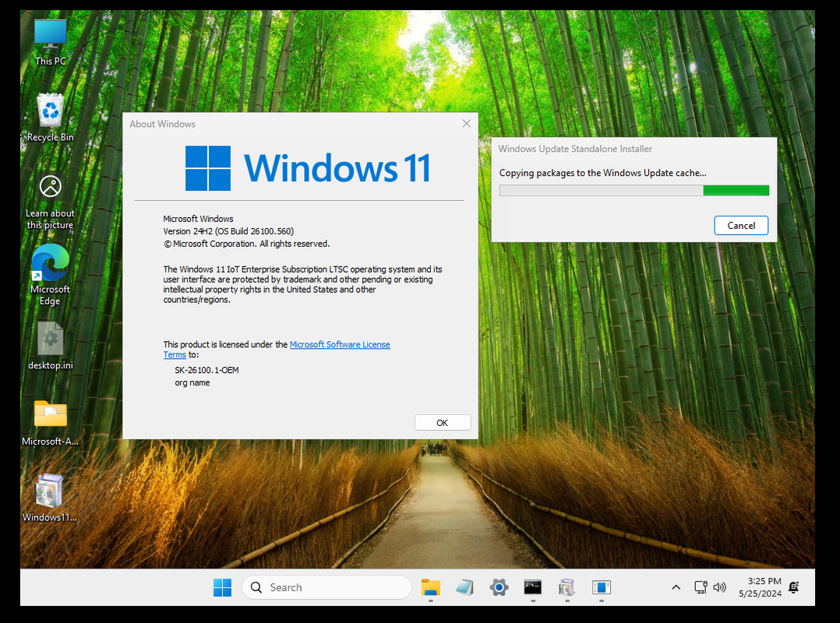Open This PC desktop icon
Screen dimensions: 840x623
click(x=51, y=43)
